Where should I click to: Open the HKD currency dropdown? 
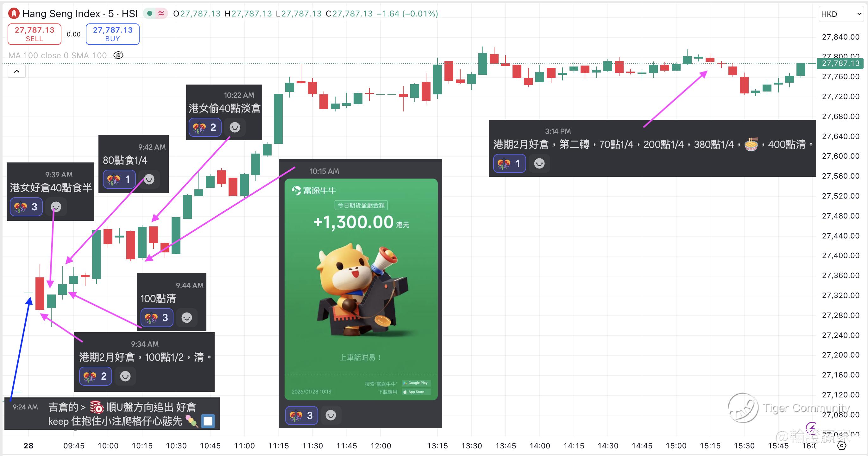[x=841, y=14]
